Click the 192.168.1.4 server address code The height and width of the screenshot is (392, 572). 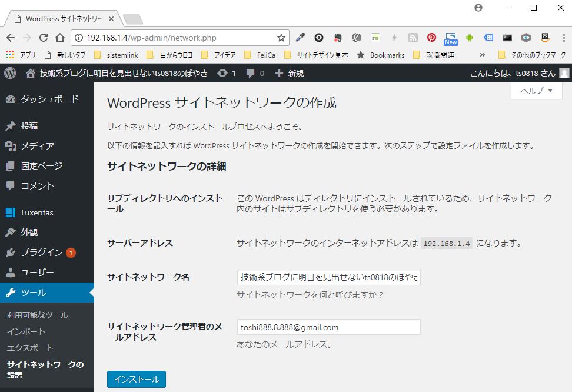(x=447, y=244)
